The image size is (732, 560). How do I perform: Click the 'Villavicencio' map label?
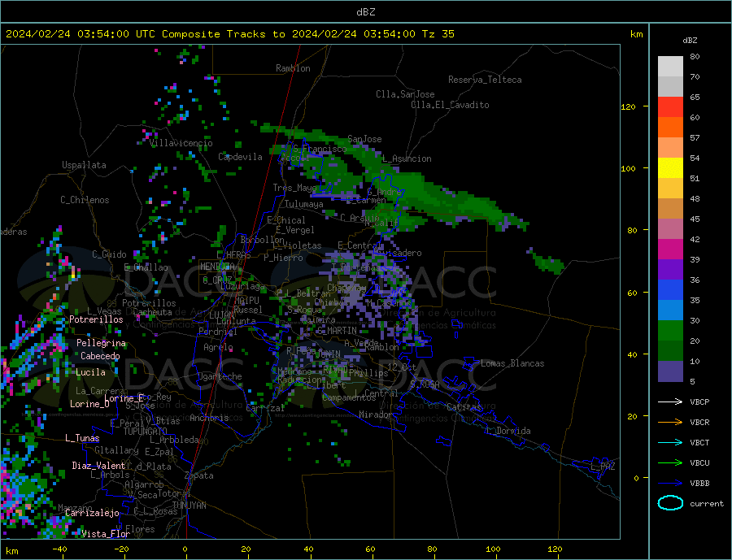[181, 143]
